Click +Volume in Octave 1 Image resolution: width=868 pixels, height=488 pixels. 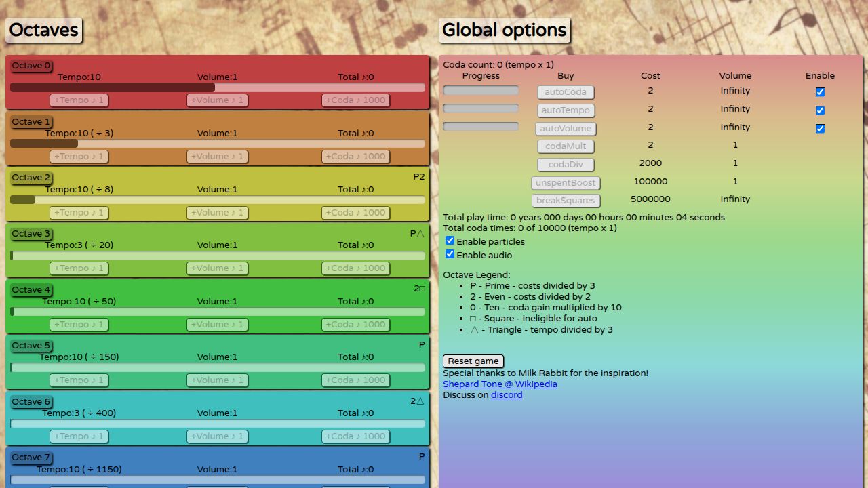(x=217, y=157)
